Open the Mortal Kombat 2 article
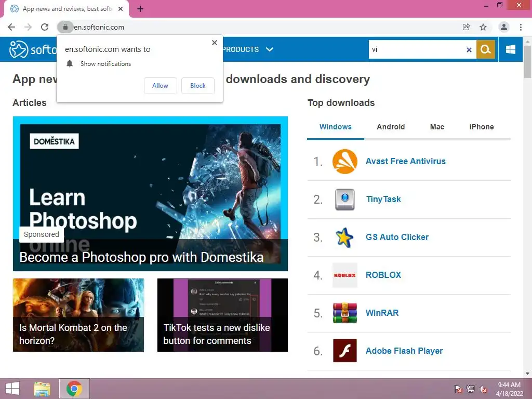 coord(78,315)
